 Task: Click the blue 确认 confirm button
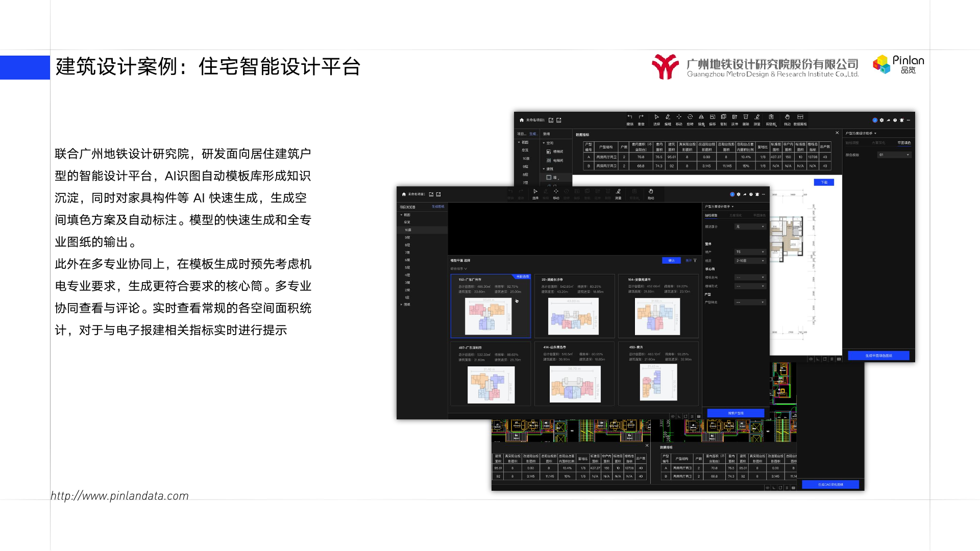pyautogui.click(x=671, y=261)
